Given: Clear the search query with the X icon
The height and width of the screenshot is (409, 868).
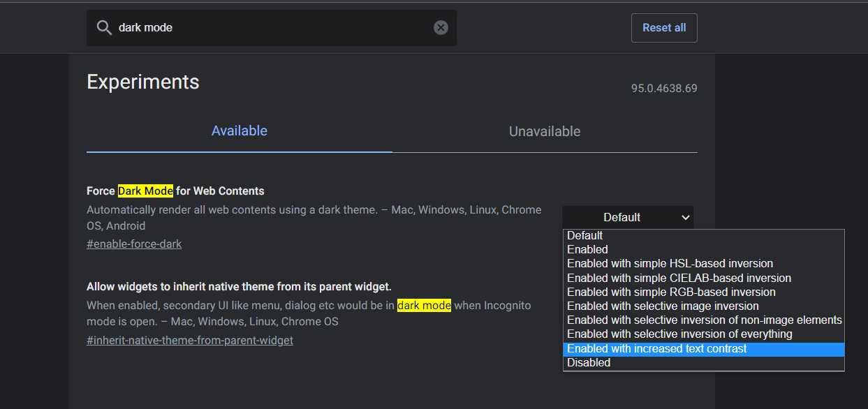Looking at the screenshot, I should coord(441,27).
